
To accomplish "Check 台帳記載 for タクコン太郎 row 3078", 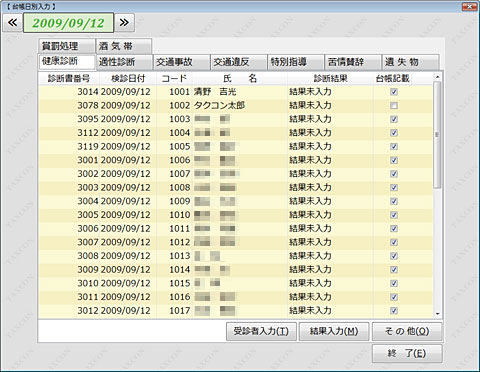I will pos(394,106).
